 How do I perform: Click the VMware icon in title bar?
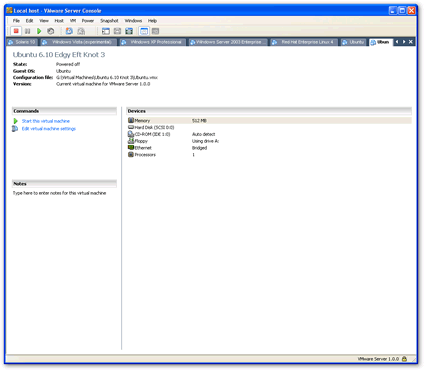[x=9, y=10]
